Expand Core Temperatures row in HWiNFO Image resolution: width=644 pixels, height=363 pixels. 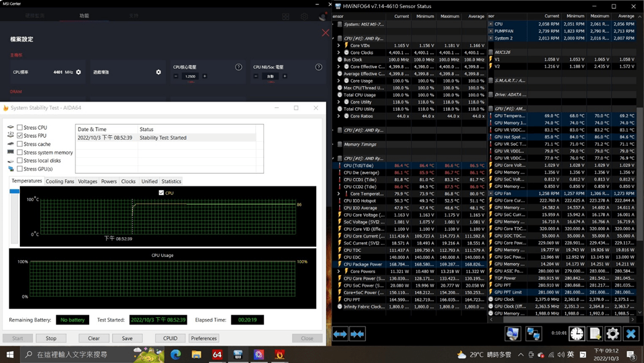pyautogui.click(x=339, y=194)
